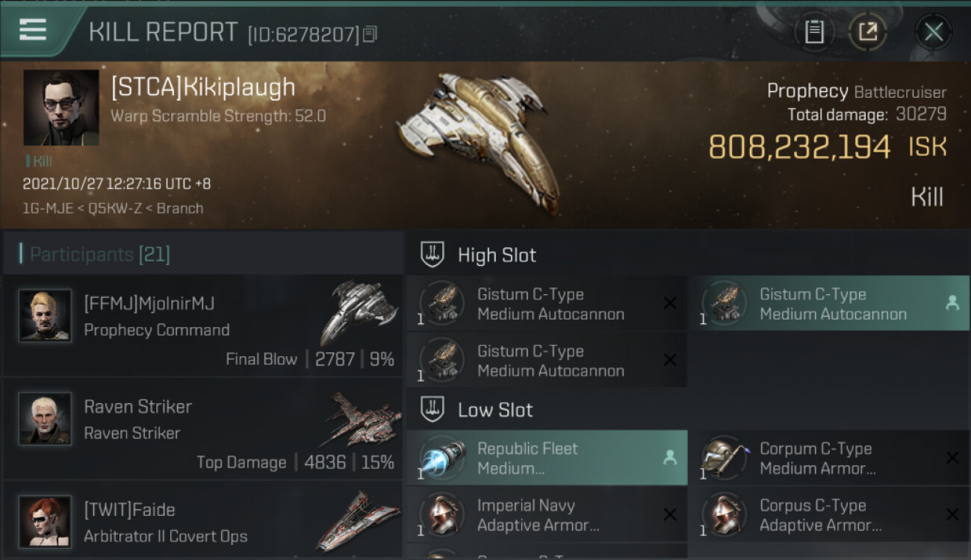Select the highlighted Gistum C-Type Medium Autocannon
Image resolution: width=971 pixels, height=560 pixels.
click(829, 303)
